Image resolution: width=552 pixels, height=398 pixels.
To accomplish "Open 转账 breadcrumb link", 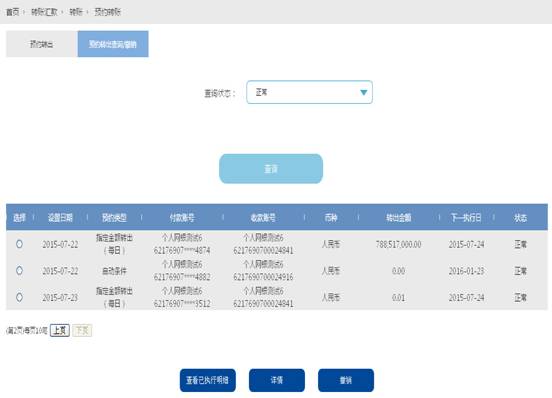I will pyautogui.click(x=76, y=12).
